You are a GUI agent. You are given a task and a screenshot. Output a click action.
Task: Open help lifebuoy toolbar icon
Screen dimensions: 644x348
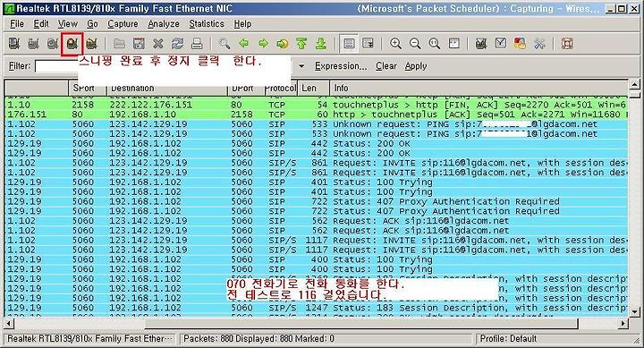point(567,44)
